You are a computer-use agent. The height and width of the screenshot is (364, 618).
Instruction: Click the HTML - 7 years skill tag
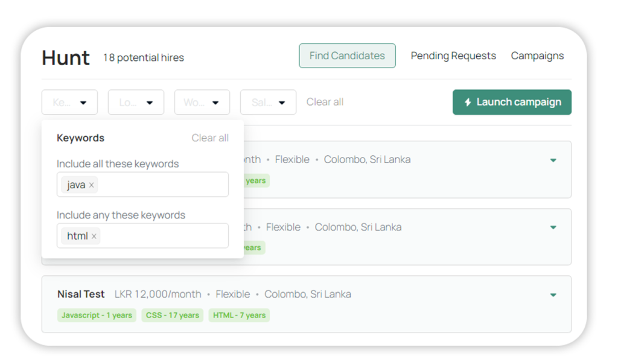239,315
